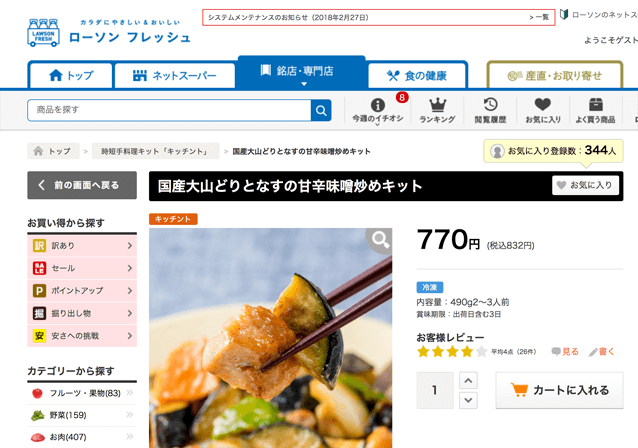The width and height of the screenshot is (638, 448).
Task: Open the ネットスーパー tab
Action: point(175,76)
